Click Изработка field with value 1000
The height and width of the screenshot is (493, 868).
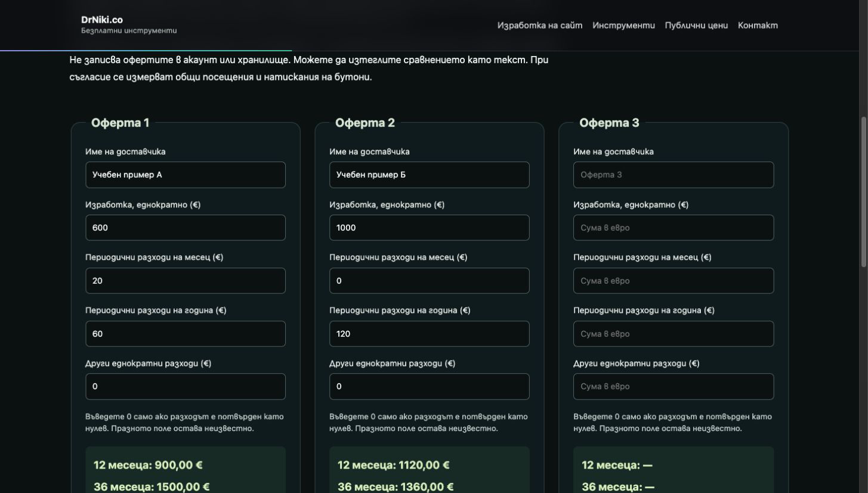tap(430, 228)
